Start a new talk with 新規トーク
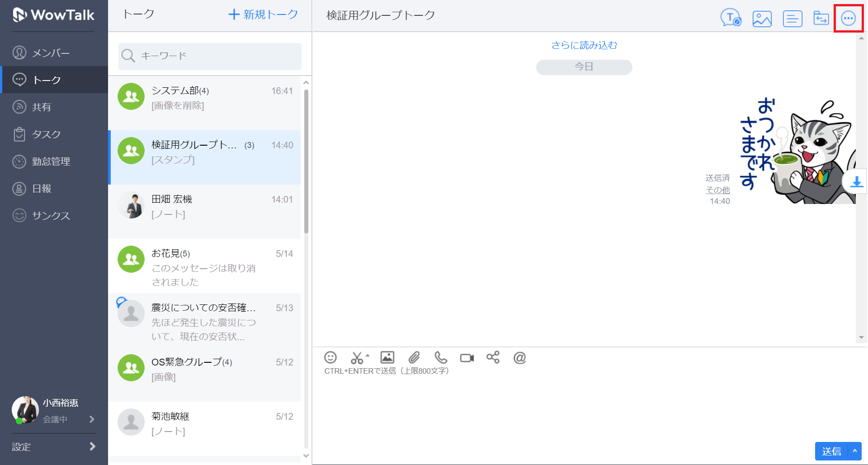Image resolution: width=868 pixels, height=465 pixels. click(x=263, y=14)
